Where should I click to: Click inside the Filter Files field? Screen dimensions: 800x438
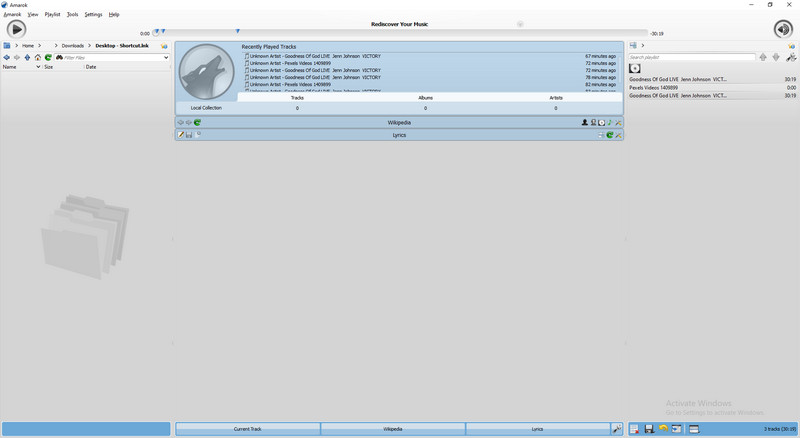click(112, 58)
